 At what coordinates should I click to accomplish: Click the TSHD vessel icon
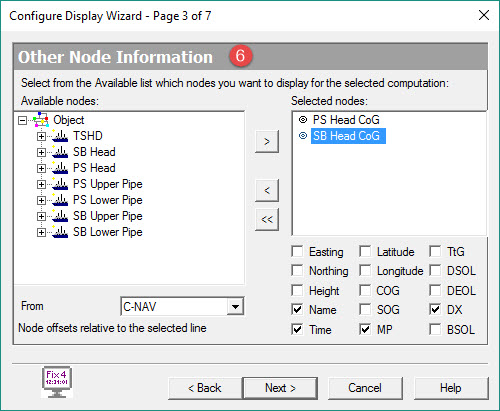point(60,136)
